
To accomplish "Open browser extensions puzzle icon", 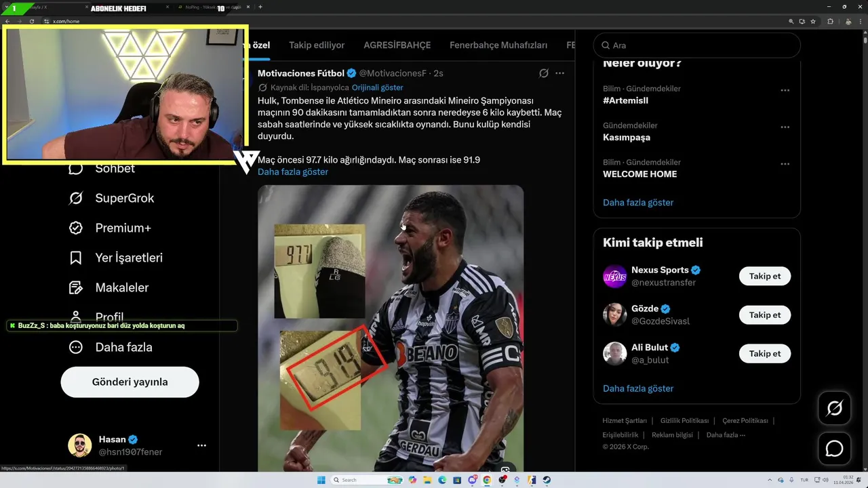I will coord(830,21).
